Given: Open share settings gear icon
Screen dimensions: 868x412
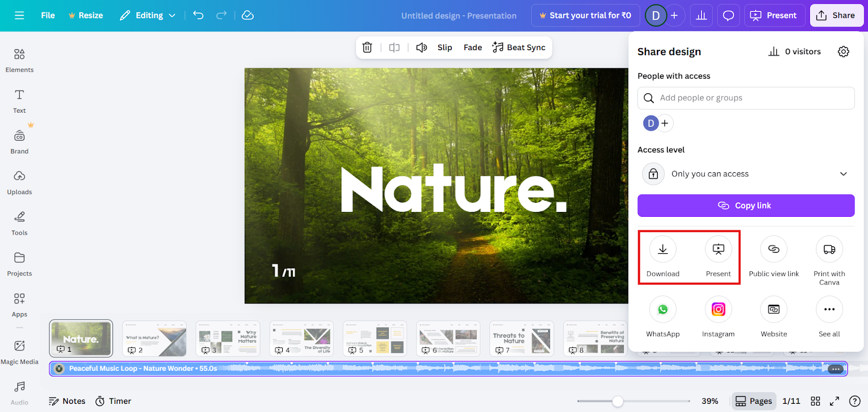Looking at the screenshot, I should [844, 51].
